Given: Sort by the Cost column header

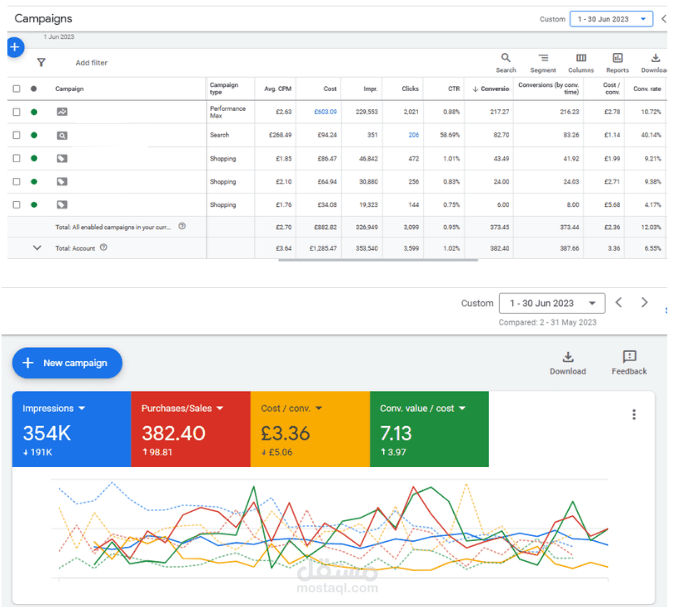Looking at the screenshot, I should pos(330,89).
